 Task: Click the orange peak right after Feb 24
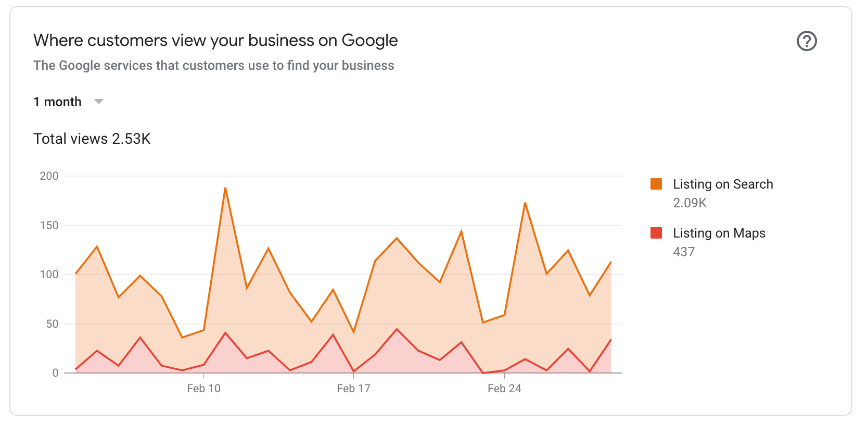tap(525, 203)
